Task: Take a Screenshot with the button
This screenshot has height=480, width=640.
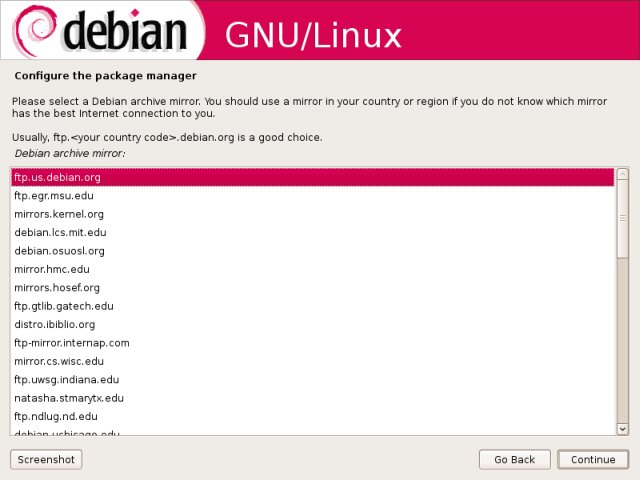Action: [46, 460]
